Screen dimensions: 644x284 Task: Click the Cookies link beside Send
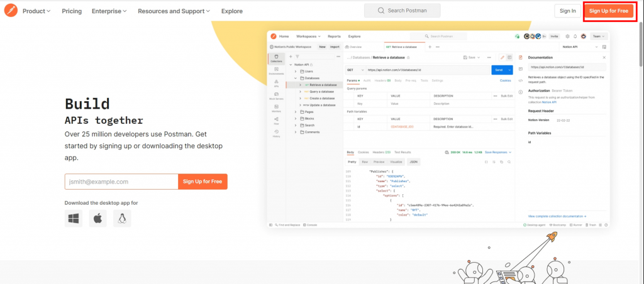(x=505, y=80)
